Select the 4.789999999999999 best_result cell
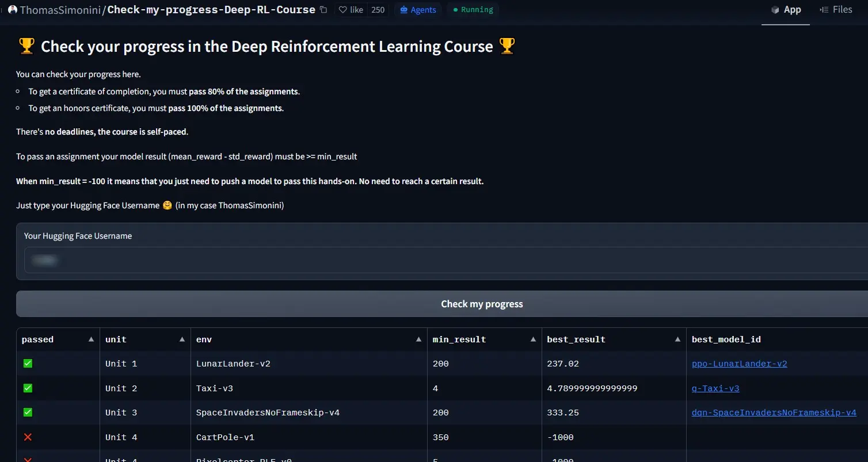This screenshot has height=462, width=868. pyautogui.click(x=614, y=388)
